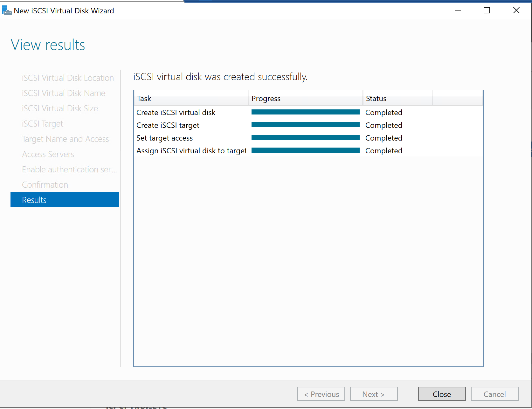Click the Assign iSCSI virtual disk progress bar
This screenshot has height=409, width=532.
tap(305, 150)
